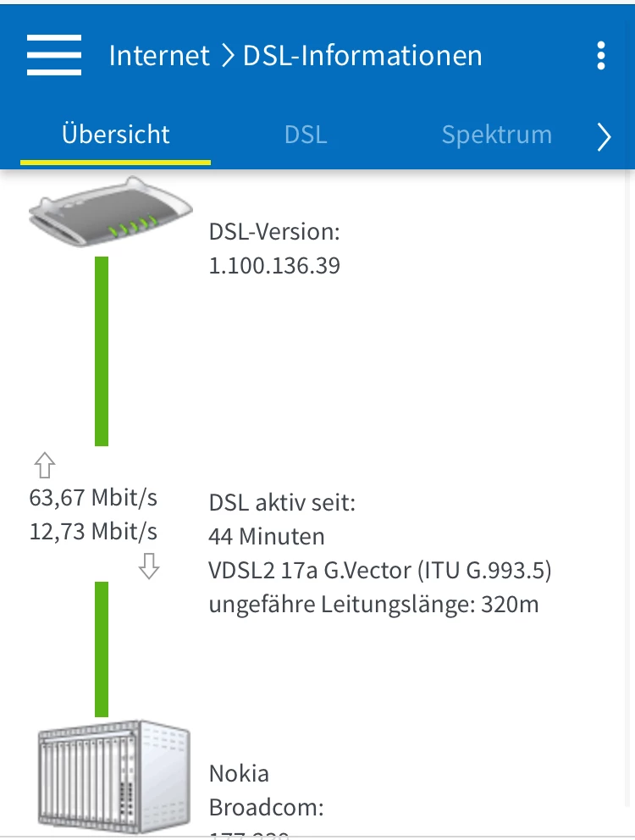Image resolution: width=635 pixels, height=840 pixels.
Task: Click the lower green connection line
Action: click(102, 649)
